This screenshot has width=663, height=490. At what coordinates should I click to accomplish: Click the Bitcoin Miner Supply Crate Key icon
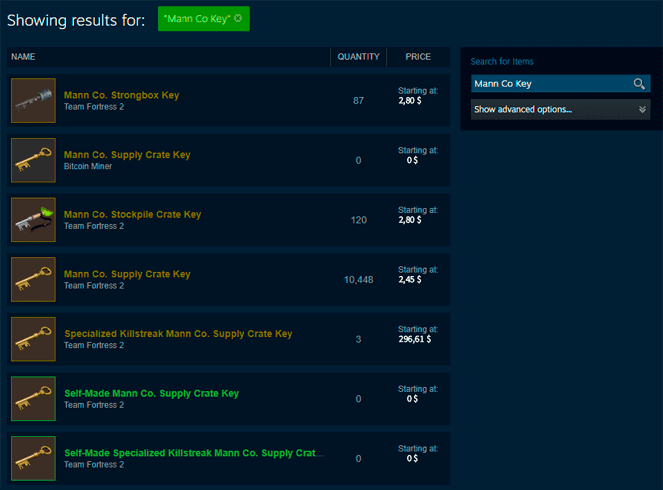(33, 160)
